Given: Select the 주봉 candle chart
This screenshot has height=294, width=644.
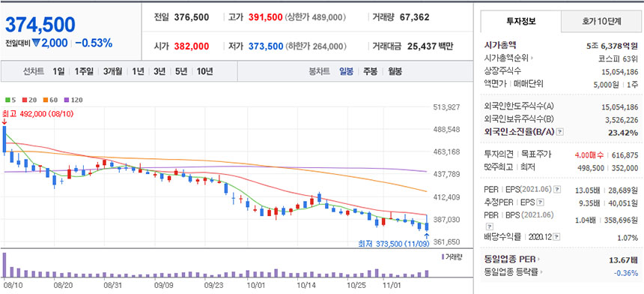Looking at the screenshot, I should [x=370, y=71].
